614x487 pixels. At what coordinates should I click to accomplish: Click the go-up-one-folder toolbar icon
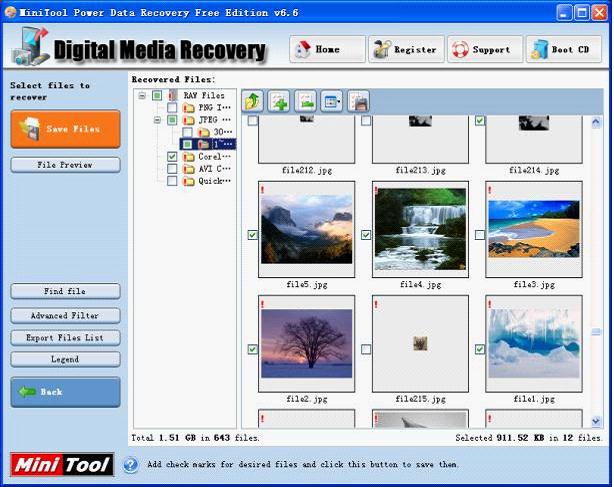tap(253, 101)
